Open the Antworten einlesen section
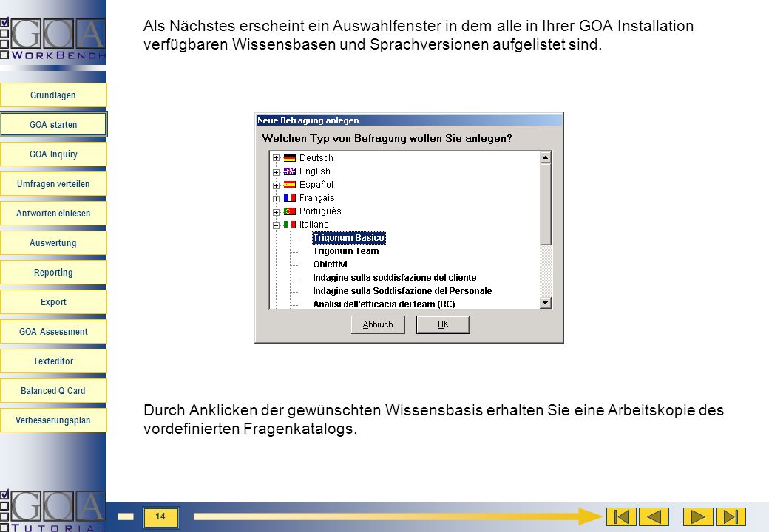The image size is (769, 532). tap(53, 213)
